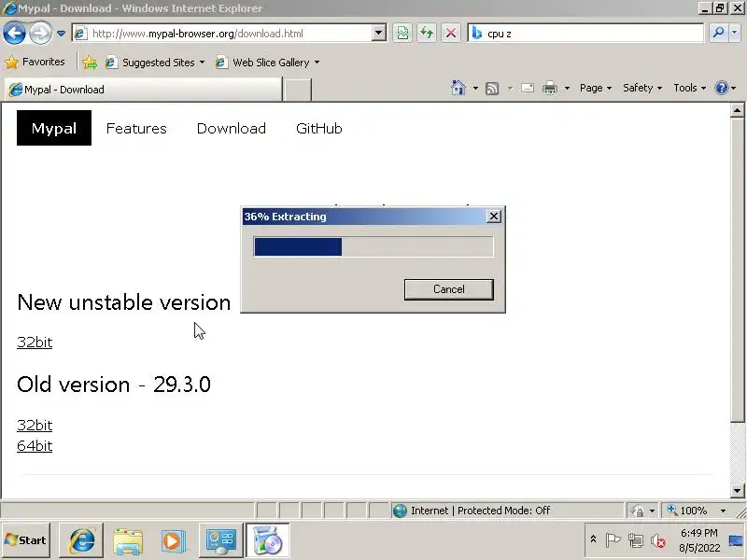
Task: Click Add to Favorites Bar icon
Action: (90, 63)
